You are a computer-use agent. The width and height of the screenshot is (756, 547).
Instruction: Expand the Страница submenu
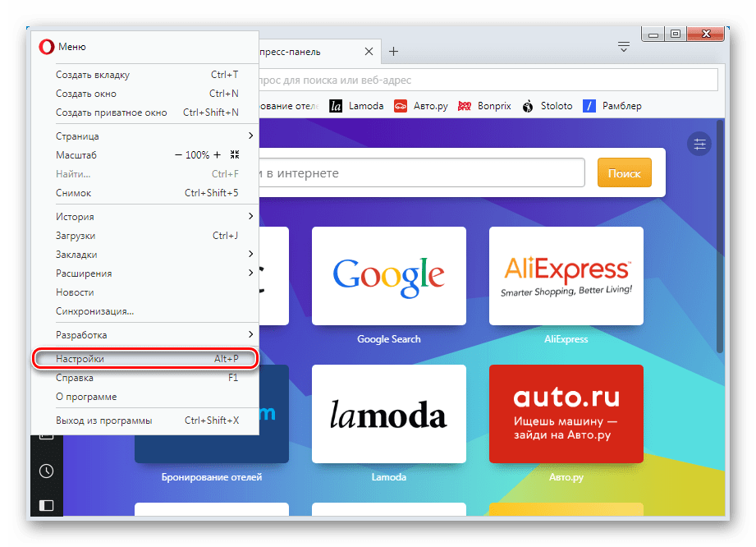[145, 136]
